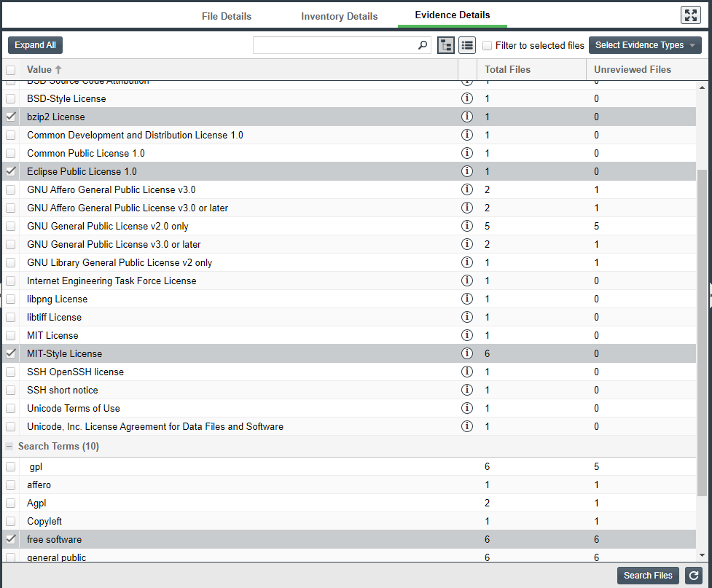Sort by the Value column header
The image size is (712, 588).
pos(39,69)
